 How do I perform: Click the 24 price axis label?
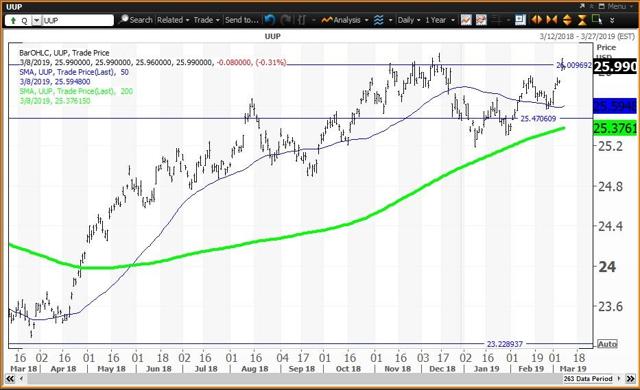(607, 267)
